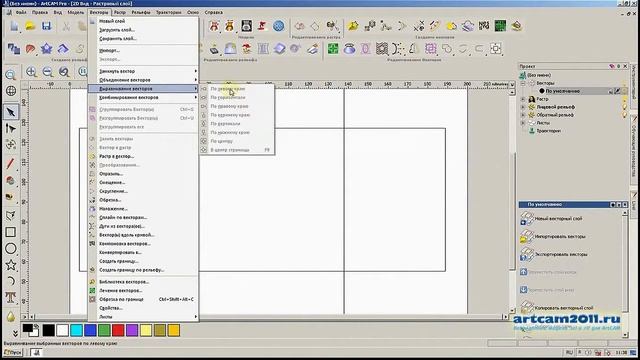This screenshot has height=360, width=640.
Task: Toggle the lock icon on По умолчанию layer
Action: click(611, 91)
